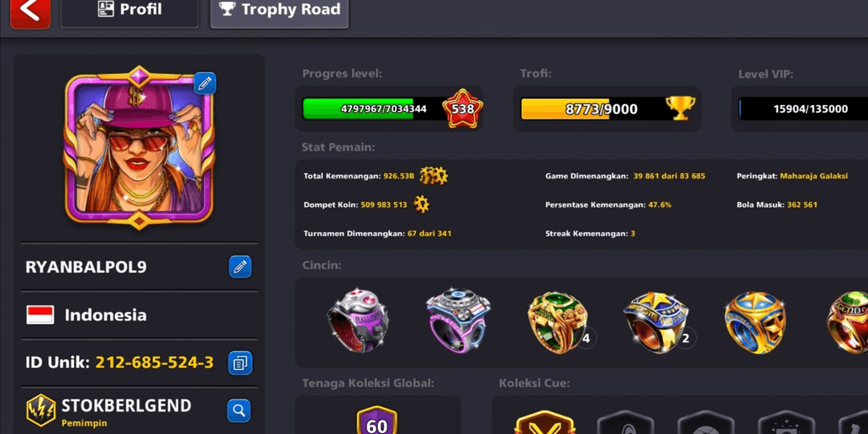
Task: Open the Profil tab
Action: pyautogui.click(x=129, y=11)
